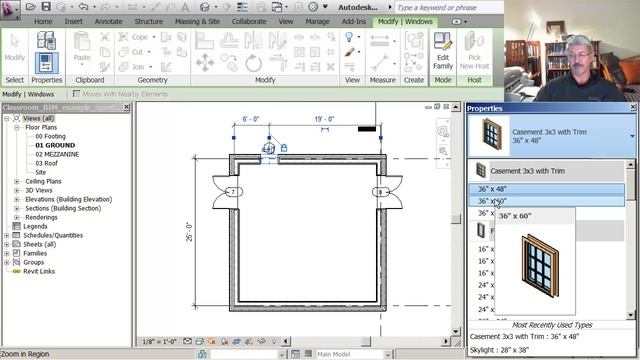The height and width of the screenshot is (360, 640).
Task: Open the Revit application menu button
Action: point(10,9)
